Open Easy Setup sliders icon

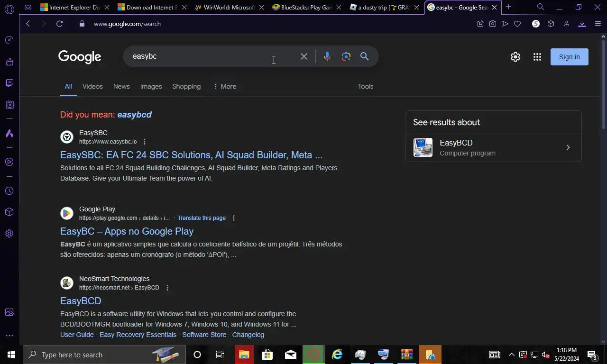click(598, 24)
